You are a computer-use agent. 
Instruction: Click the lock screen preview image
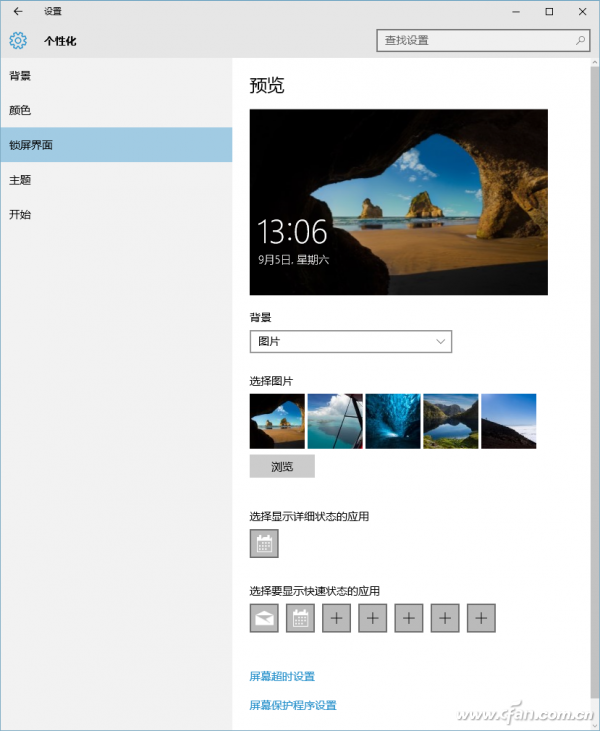[399, 202]
